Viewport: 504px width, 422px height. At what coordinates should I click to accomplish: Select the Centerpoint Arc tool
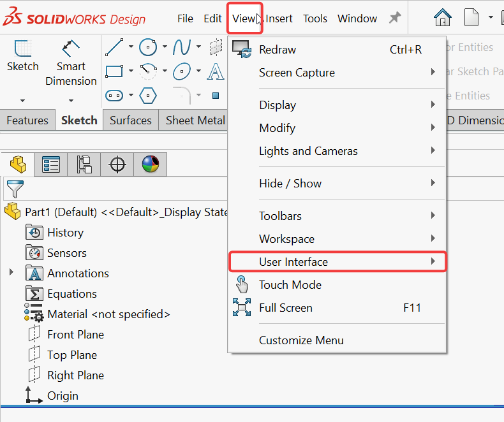[x=148, y=71]
